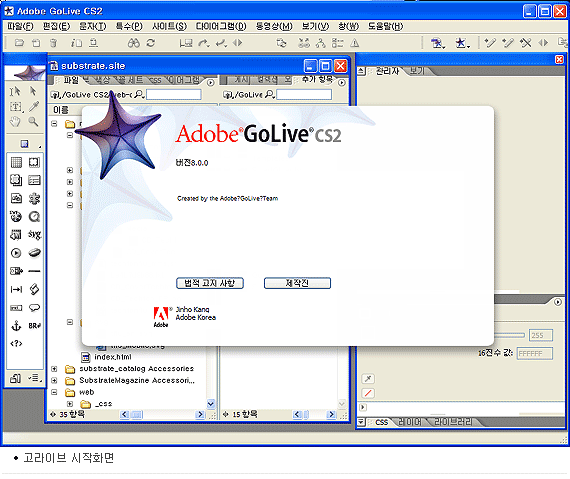Open the 사이트(S) menu
570x479 pixels.
click(169, 26)
